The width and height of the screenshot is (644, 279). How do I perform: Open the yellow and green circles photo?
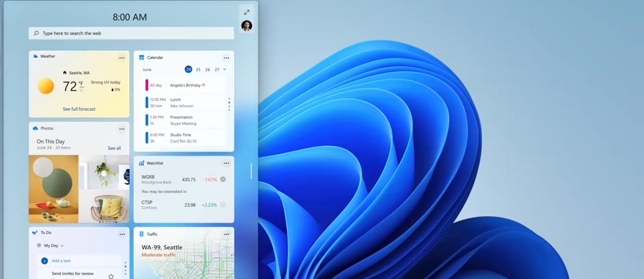[54, 189]
